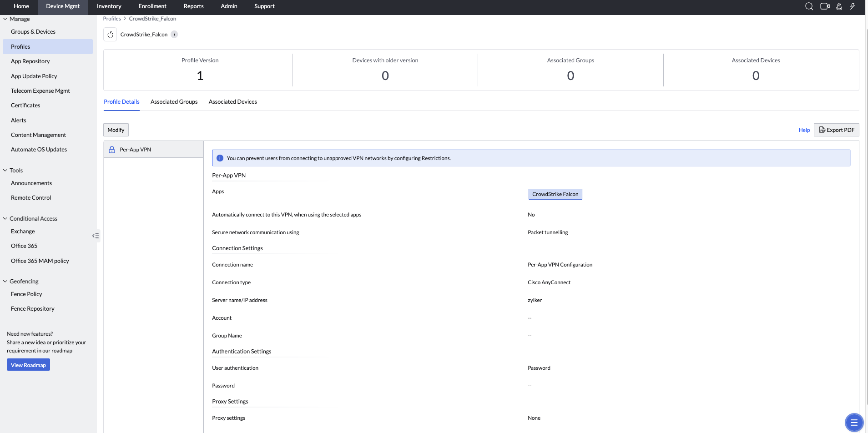Screen dimensions: 868x433
Task: Click the Export PDF button
Action: [x=836, y=130]
